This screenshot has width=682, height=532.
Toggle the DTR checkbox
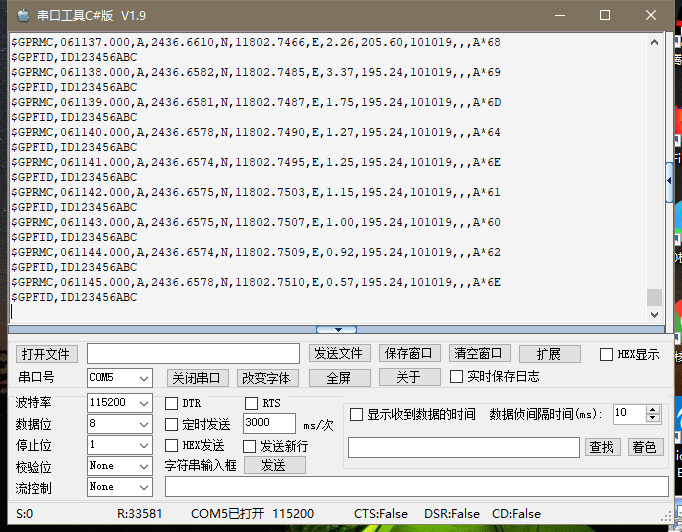pyautogui.click(x=172, y=403)
